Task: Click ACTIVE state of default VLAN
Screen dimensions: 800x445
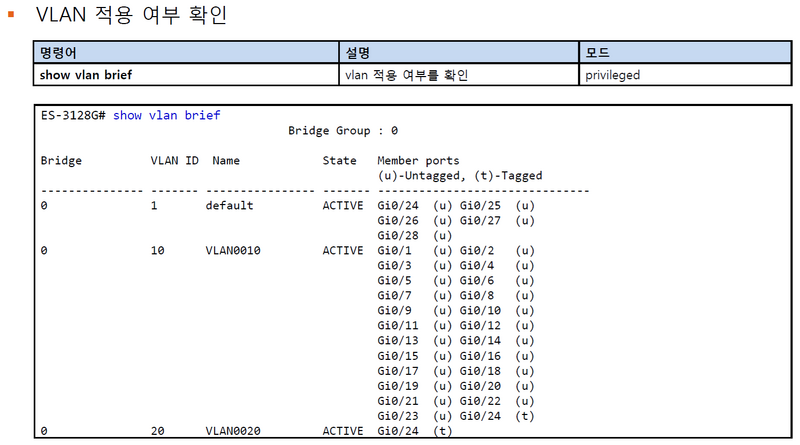Action: 343,205
